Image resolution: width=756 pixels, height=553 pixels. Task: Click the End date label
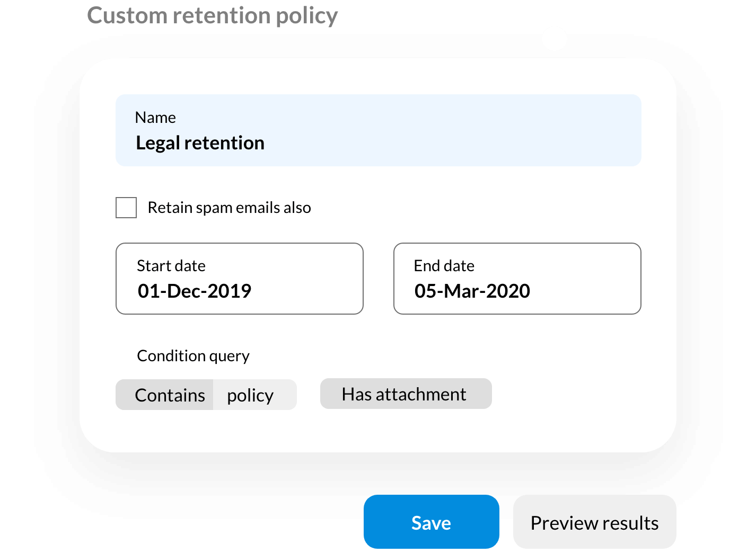coord(444,265)
